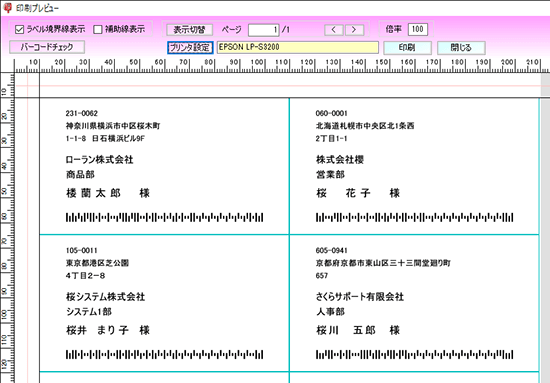The width and height of the screenshot is (550, 383).
Task: Click address line 1-1-8 日石横浜ビル9F
Action: (x=105, y=139)
